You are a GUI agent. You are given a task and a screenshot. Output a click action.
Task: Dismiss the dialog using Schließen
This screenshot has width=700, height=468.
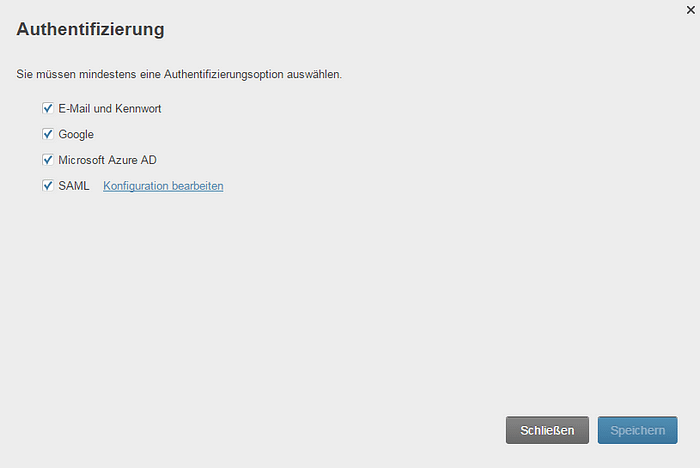point(547,430)
